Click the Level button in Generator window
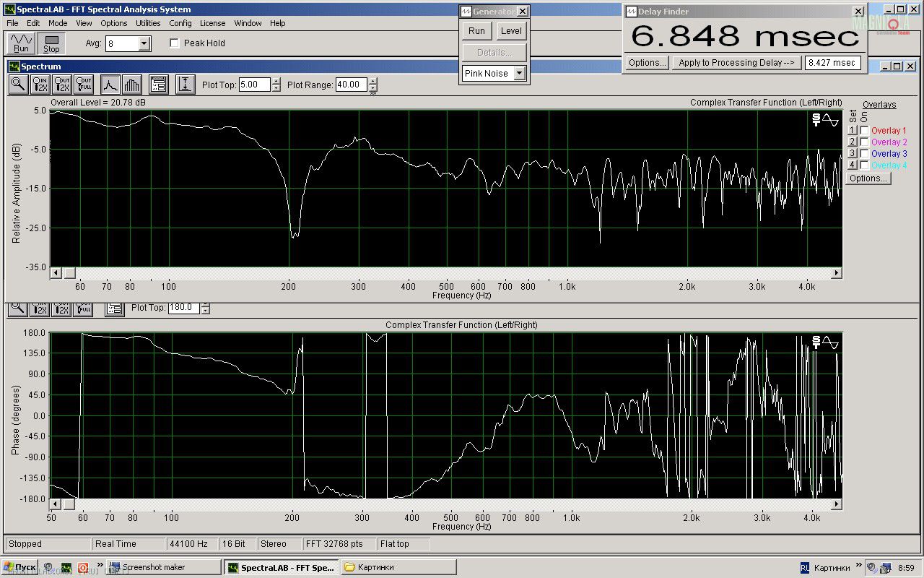Viewport: 924px width, 578px height. (511, 31)
